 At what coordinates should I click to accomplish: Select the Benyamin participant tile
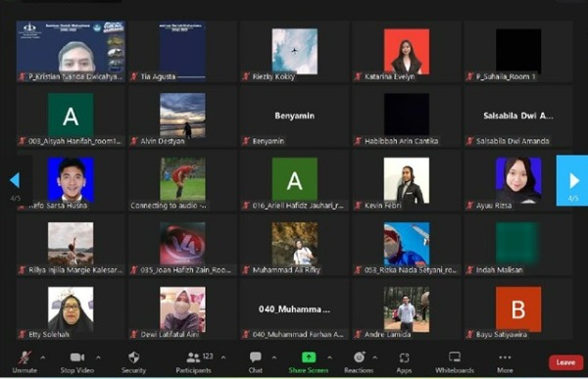tap(294, 116)
